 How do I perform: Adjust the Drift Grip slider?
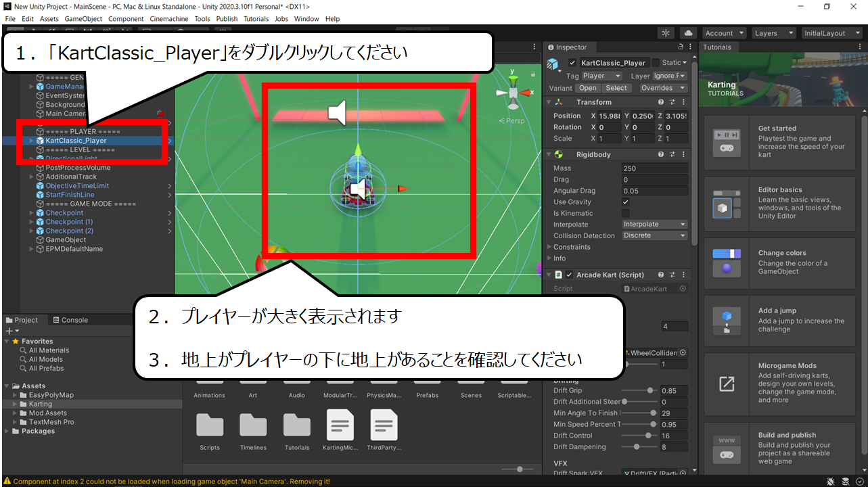pos(640,390)
